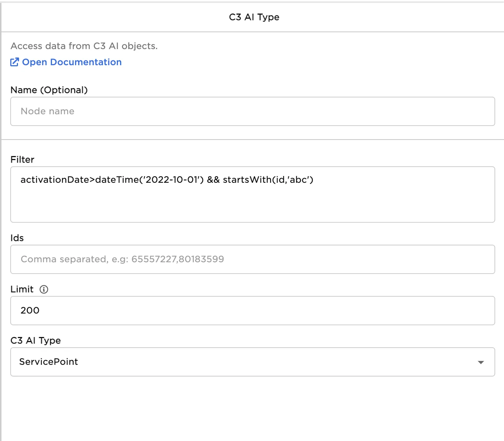
Task: Focus the Node name input field
Action: coord(252,111)
